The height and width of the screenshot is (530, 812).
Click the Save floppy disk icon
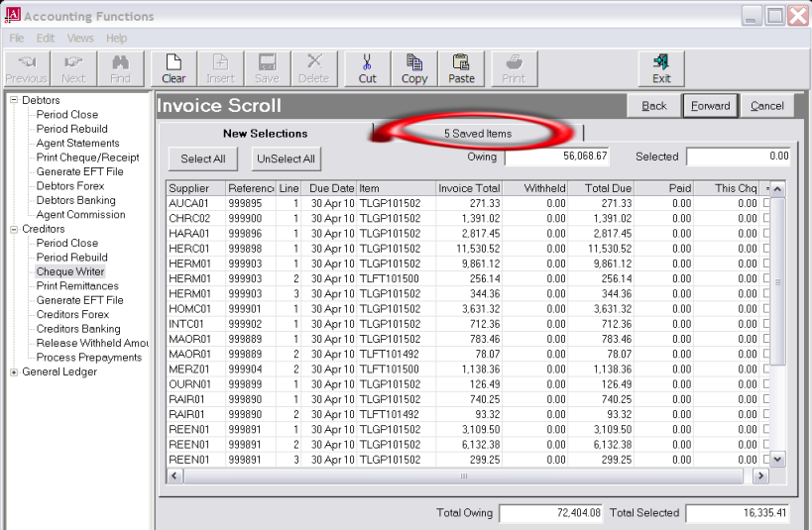pyautogui.click(x=267, y=68)
